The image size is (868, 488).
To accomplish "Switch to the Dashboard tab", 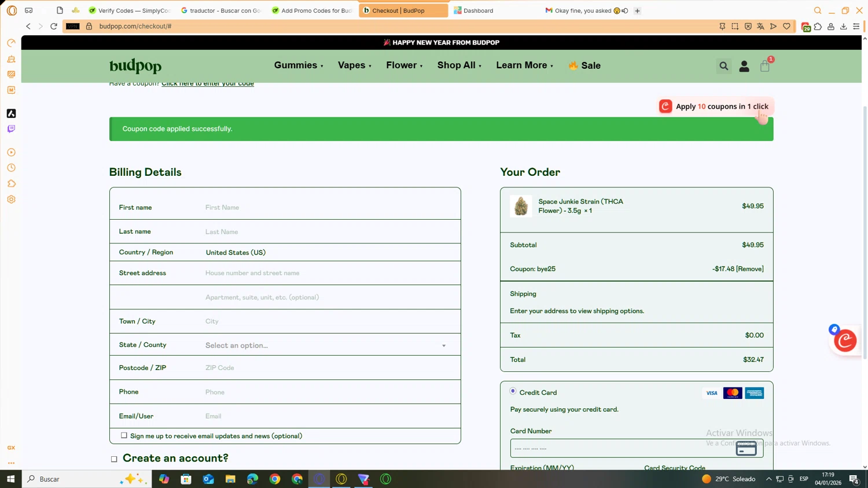I will [x=495, y=10].
